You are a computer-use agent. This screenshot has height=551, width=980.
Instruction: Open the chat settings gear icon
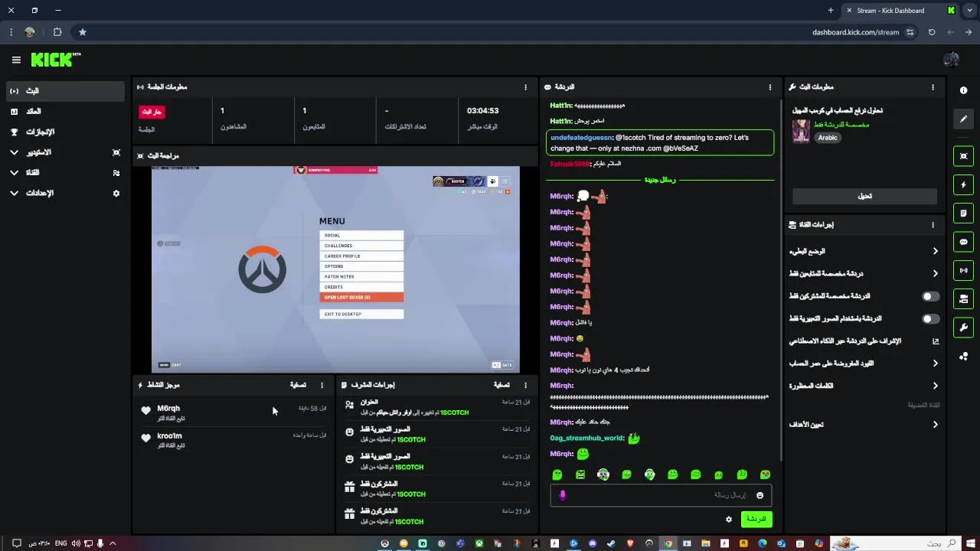click(x=729, y=519)
